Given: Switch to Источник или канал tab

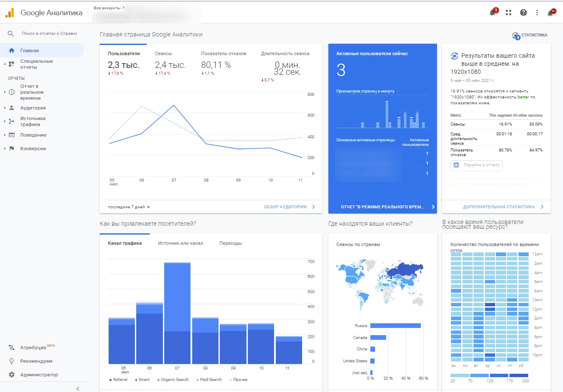Looking at the screenshot, I should [180, 243].
